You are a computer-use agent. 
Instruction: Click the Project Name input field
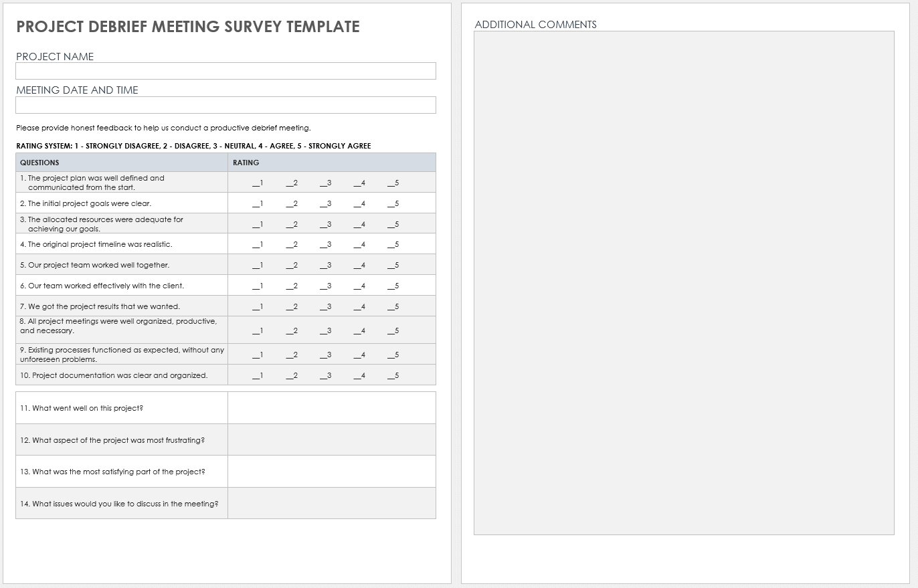[225, 71]
